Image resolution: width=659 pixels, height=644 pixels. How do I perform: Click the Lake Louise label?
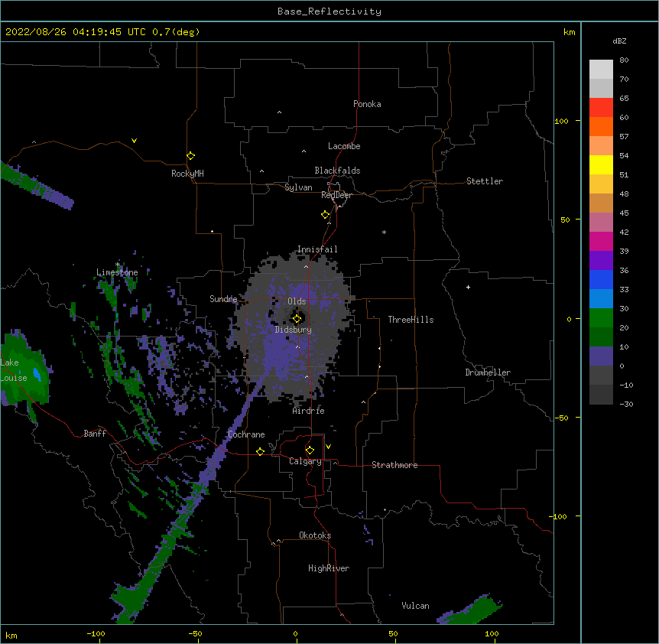click(x=14, y=370)
